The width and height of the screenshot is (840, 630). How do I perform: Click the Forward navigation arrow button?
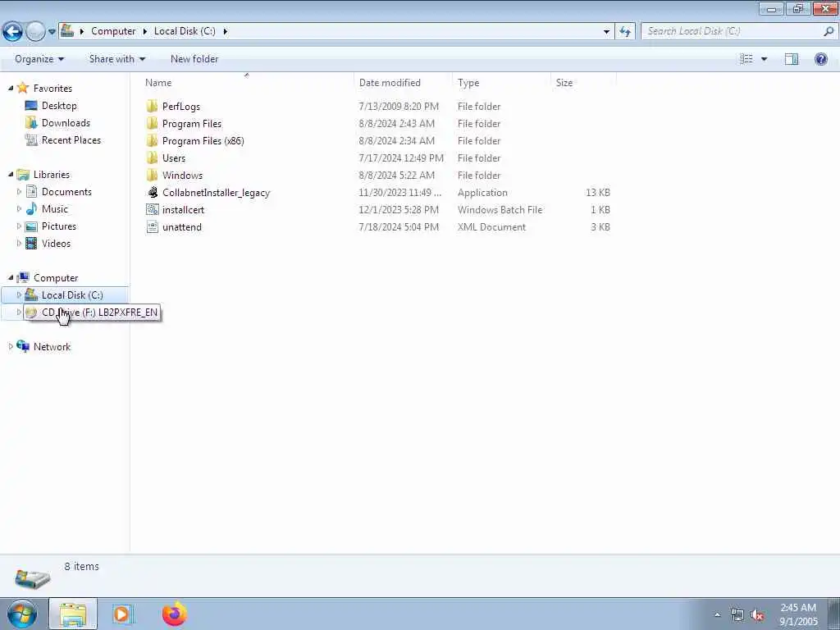tap(35, 32)
